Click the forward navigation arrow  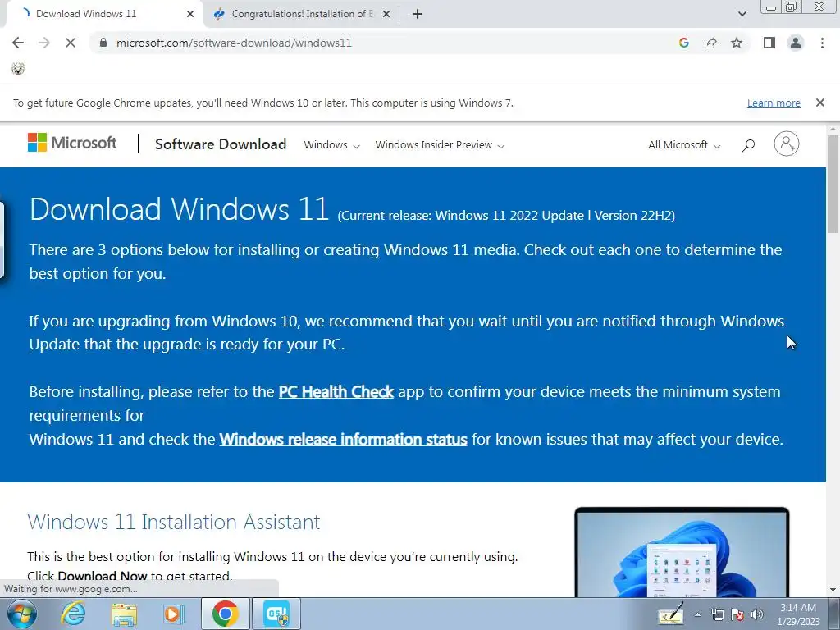[x=44, y=43]
